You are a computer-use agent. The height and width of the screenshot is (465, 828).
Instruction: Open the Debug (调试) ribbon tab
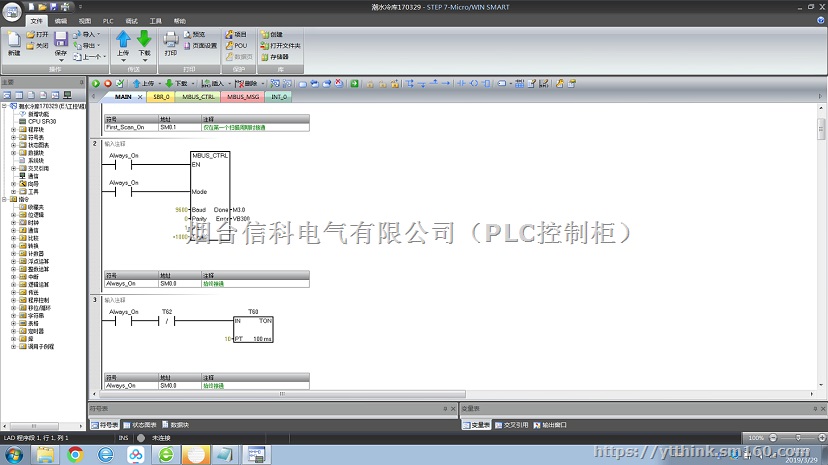click(x=131, y=21)
